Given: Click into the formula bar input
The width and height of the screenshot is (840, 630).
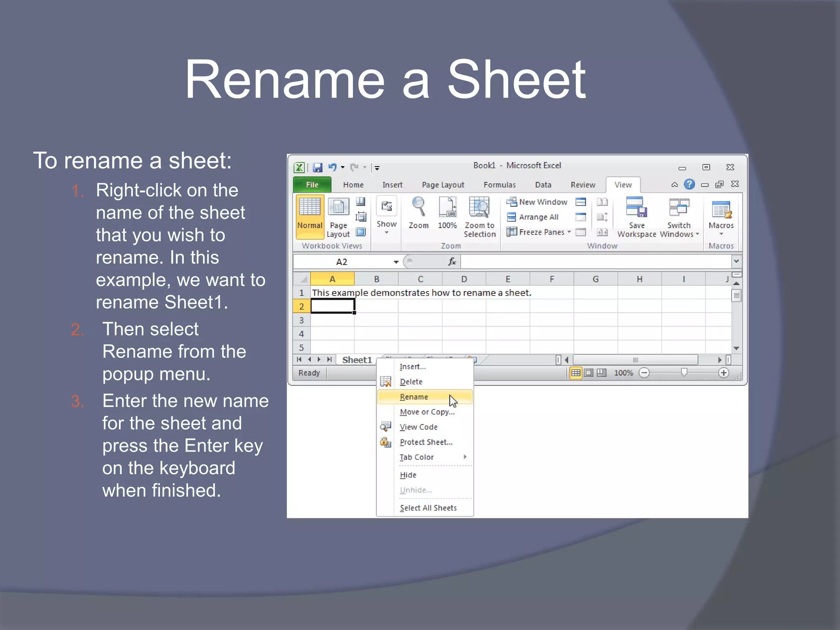Looking at the screenshot, I should point(596,262).
